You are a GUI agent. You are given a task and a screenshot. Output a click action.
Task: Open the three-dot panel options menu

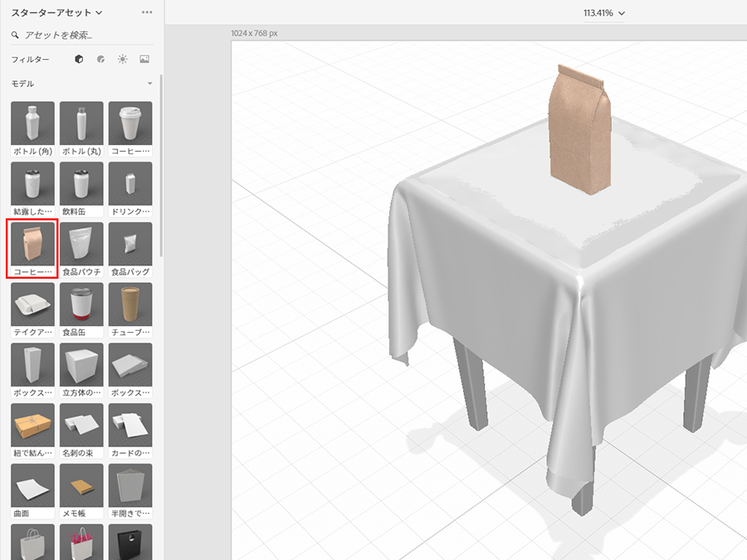147,12
